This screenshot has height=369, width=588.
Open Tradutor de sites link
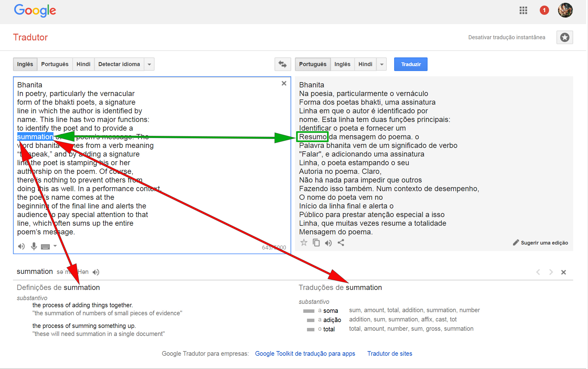[x=390, y=354]
